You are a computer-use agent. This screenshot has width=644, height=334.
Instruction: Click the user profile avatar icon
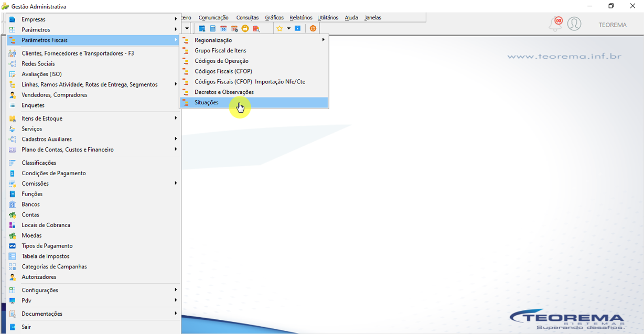point(574,24)
